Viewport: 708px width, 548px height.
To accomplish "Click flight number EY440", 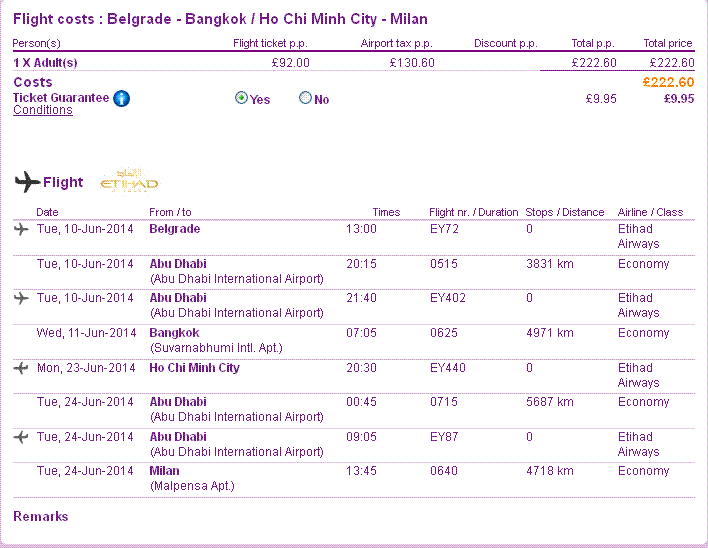I will point(447,368).
